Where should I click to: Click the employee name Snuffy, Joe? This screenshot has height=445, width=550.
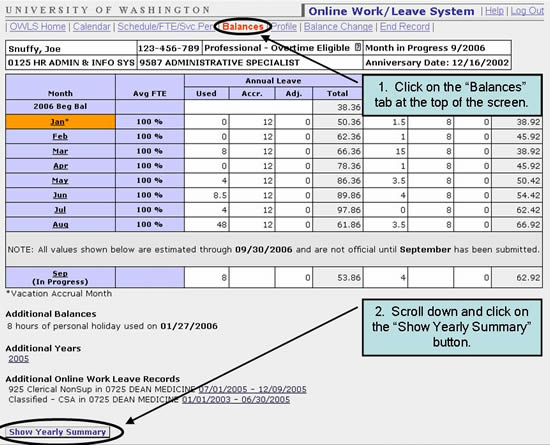point(34,49)
